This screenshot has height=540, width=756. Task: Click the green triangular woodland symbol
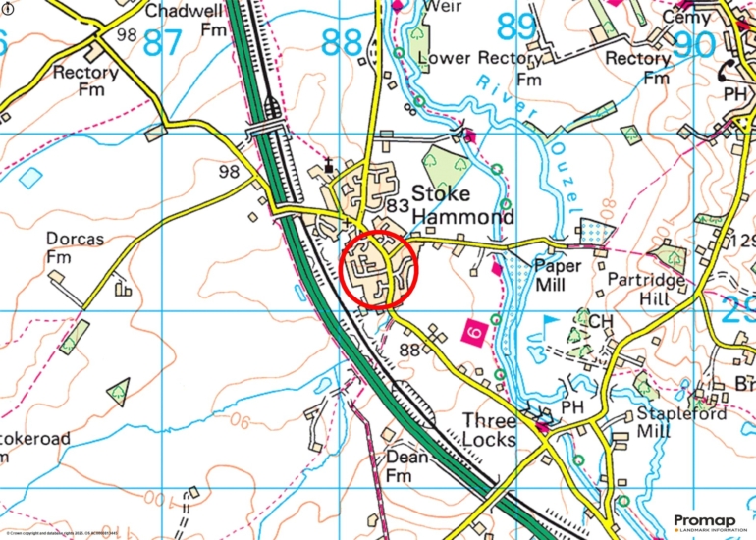119,393
